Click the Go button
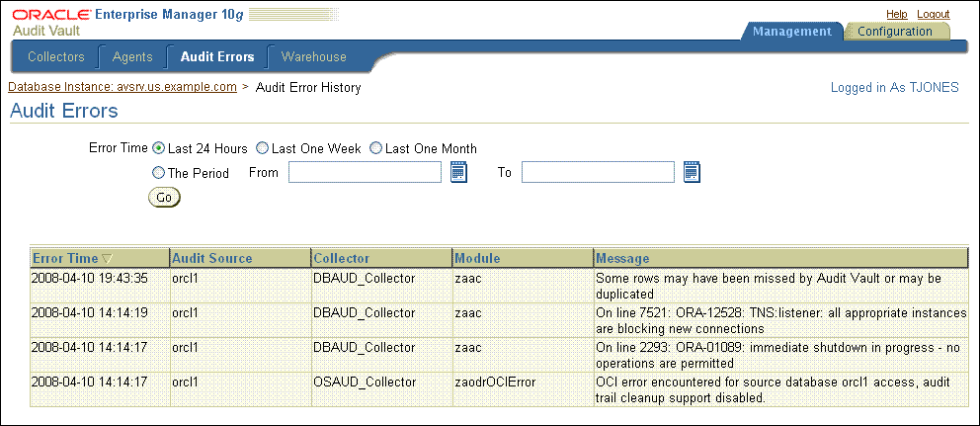The image size is (980, 426). 164,197
